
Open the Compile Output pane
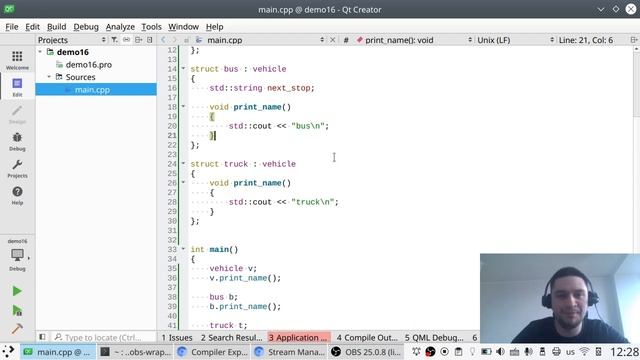tap(367, 338)
